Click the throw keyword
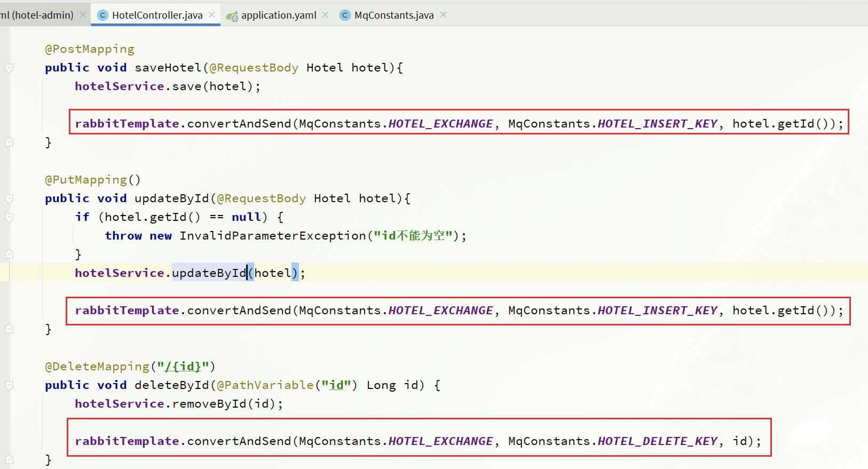 (x=123, y=236)
